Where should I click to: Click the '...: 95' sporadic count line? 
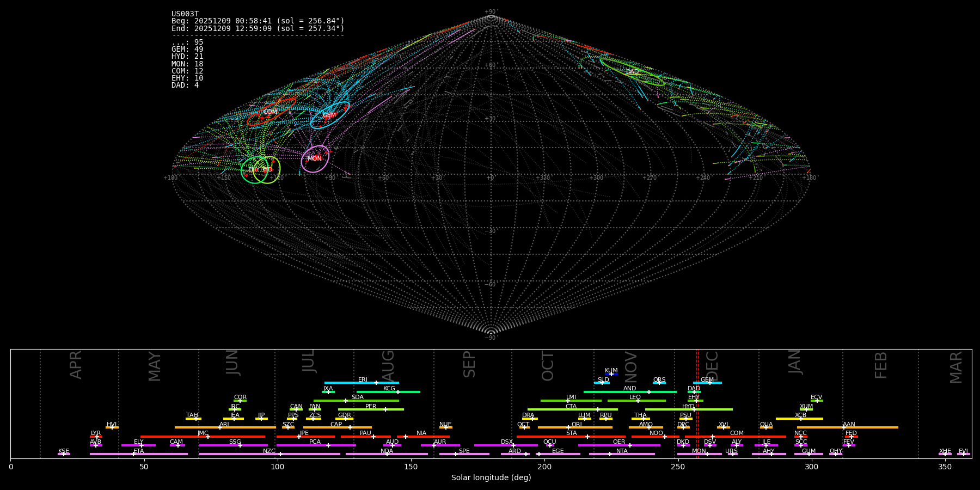click(x=187, y=42)
